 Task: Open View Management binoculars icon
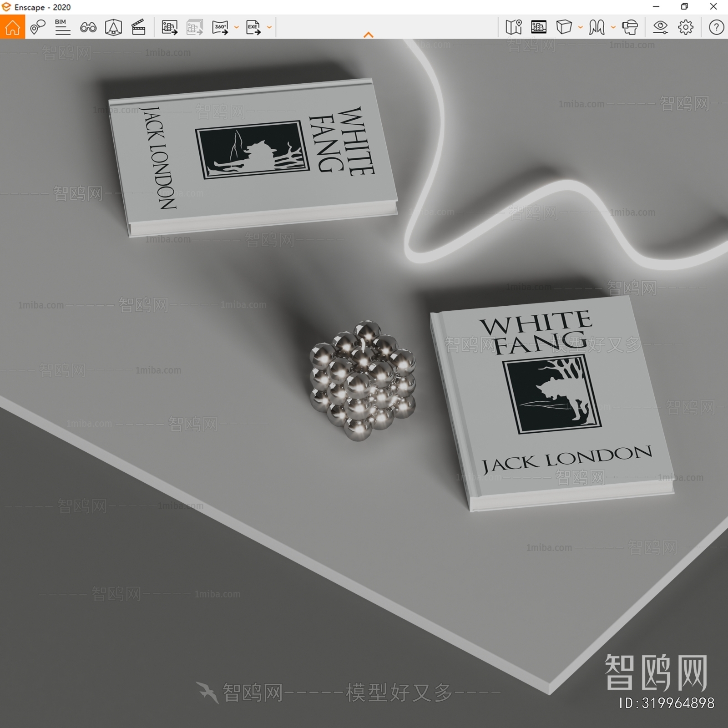click(x=88, y=27)
